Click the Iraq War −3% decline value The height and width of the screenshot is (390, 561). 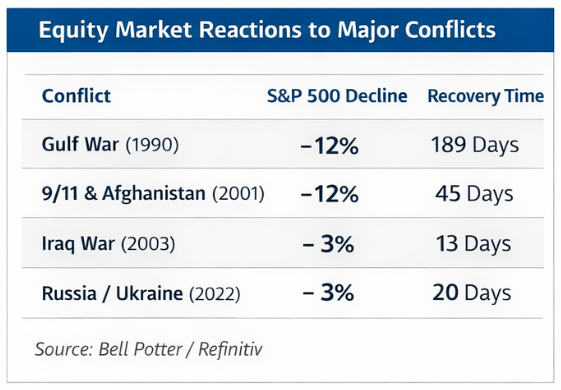pos(328,244)
